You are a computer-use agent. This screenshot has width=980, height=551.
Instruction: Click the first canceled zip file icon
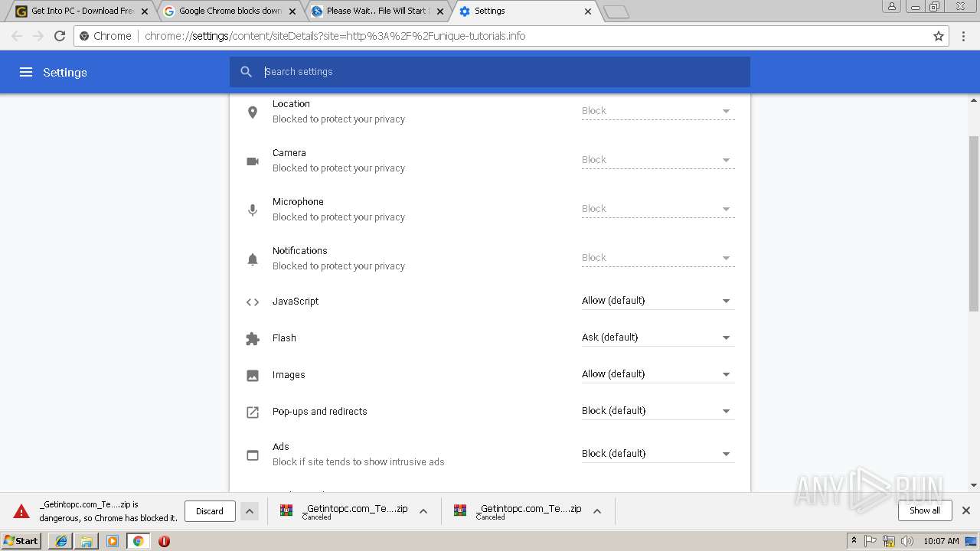pos(286,510)
